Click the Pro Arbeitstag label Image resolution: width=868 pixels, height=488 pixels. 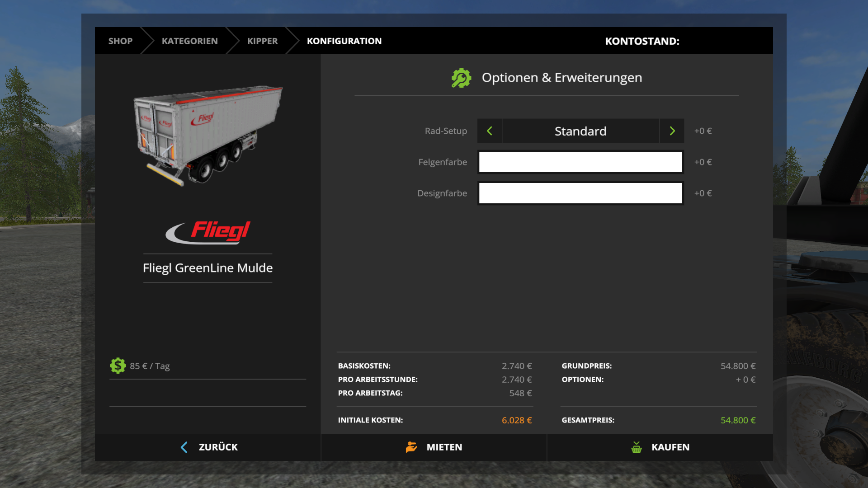click(370, 393)
